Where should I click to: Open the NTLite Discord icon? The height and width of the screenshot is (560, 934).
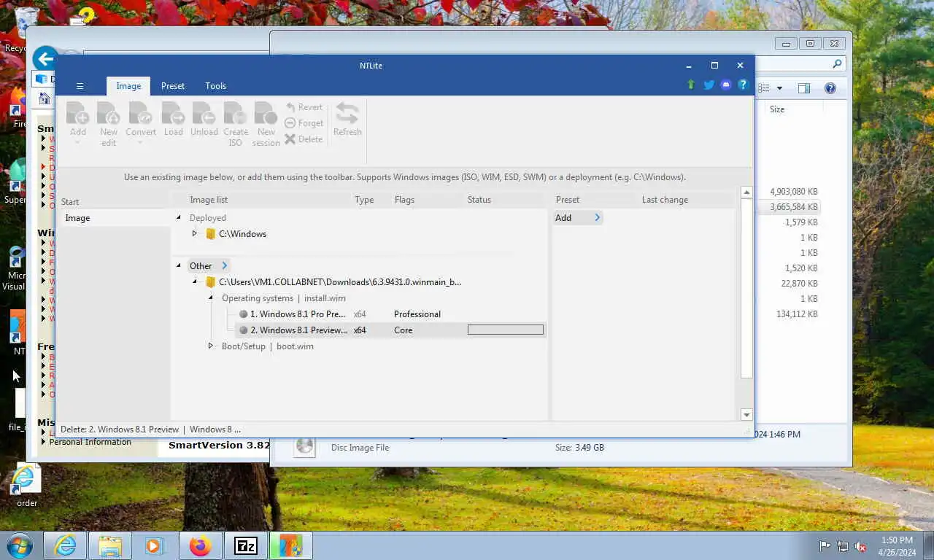click(725, 85)
